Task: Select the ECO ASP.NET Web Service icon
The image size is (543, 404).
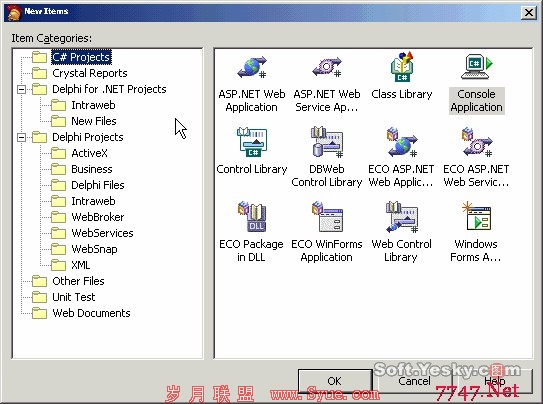Action: click(x=477, y=143)
